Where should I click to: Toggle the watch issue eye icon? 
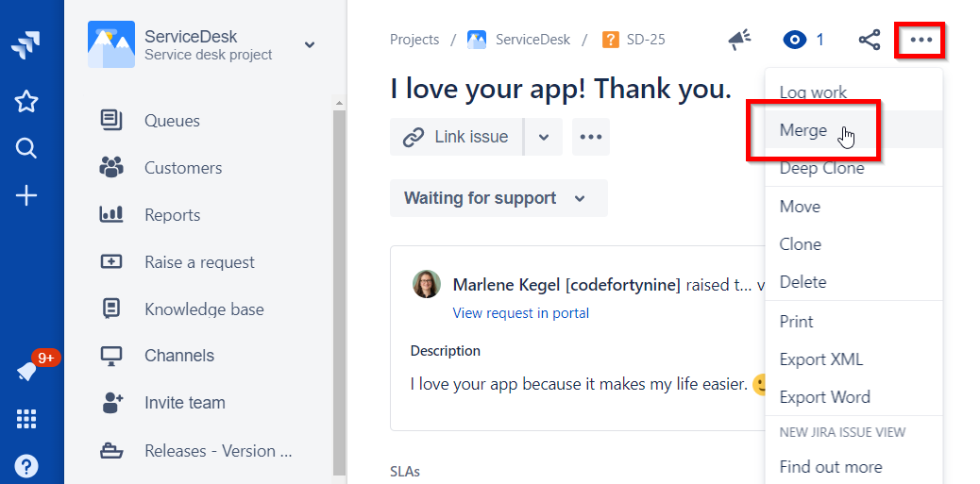pos(795,40)
